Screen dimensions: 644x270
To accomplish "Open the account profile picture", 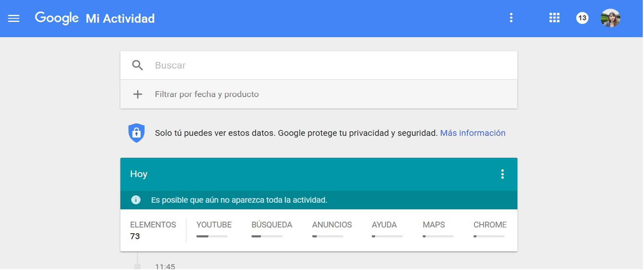I will coord(610,18).
